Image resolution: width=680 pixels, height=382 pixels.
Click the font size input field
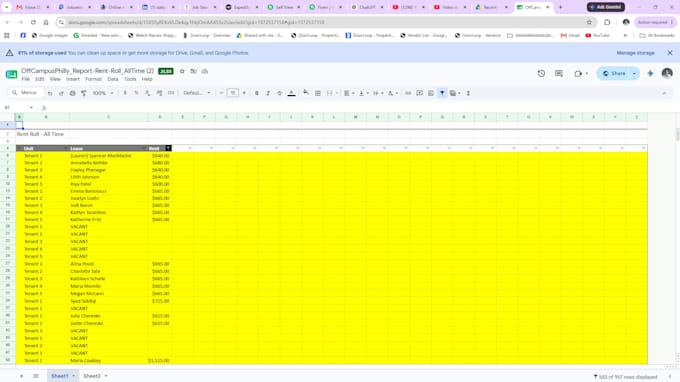(233, 93)
